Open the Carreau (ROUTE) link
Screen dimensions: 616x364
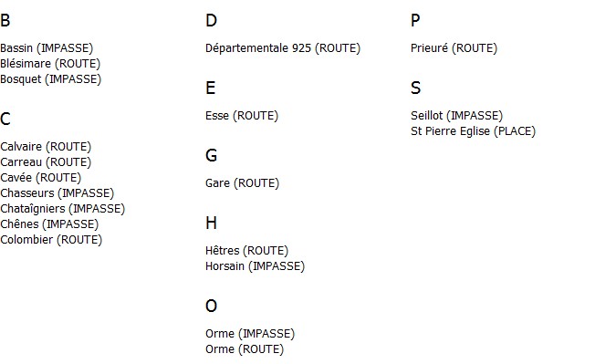(x=46, y=162)
